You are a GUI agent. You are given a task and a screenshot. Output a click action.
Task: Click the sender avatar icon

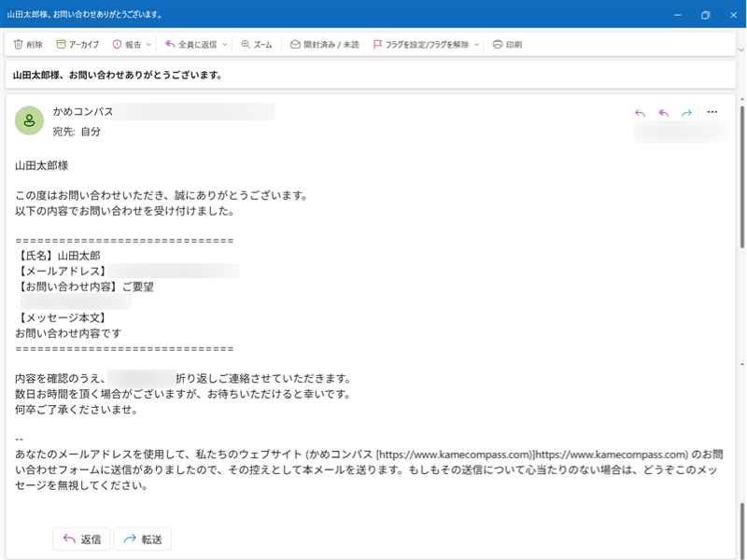[30, 120]
